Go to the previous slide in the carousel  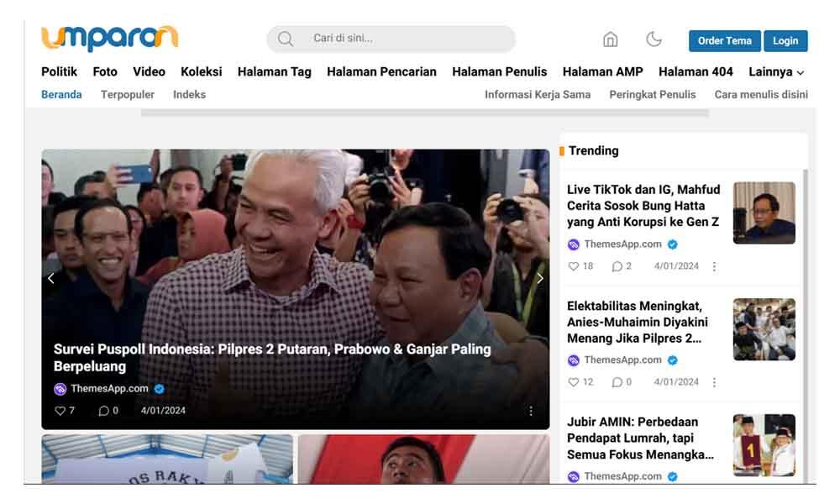coord(51,278)
